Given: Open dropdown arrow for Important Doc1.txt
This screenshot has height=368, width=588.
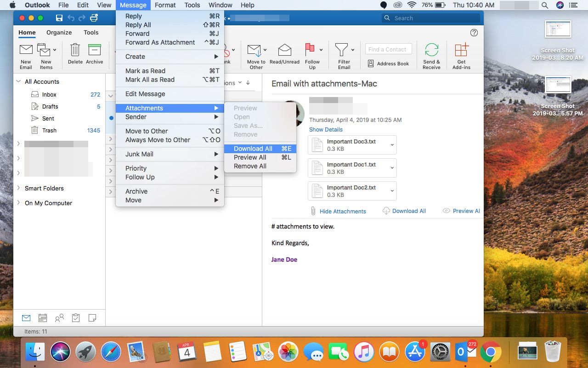Looking at the screenshot, I should click(392, 168).
